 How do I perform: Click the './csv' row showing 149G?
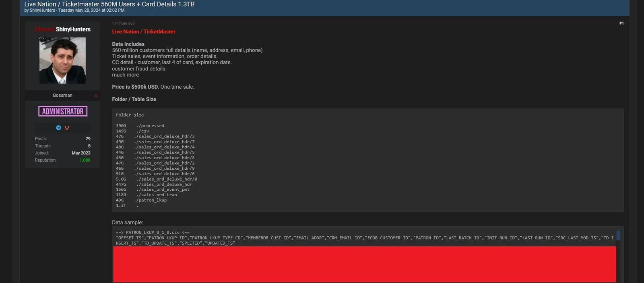(132, 131)
